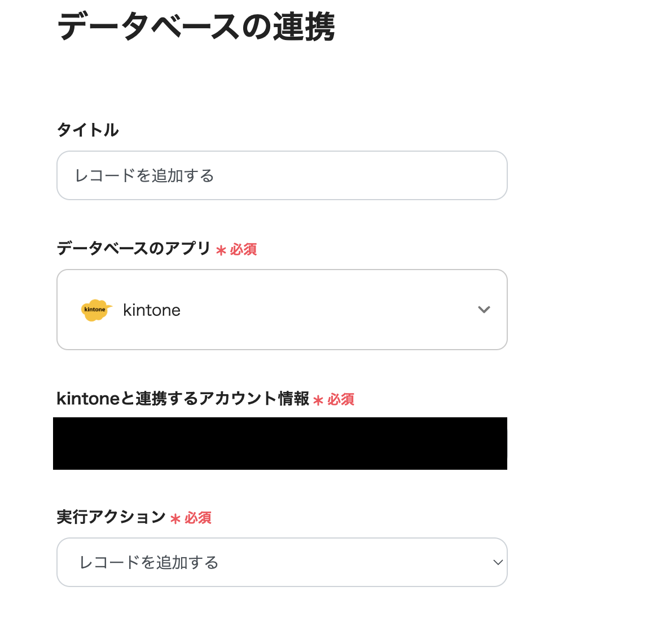Click the 実行アクション section label
This screenshot has height=644, width=650.
108,517
